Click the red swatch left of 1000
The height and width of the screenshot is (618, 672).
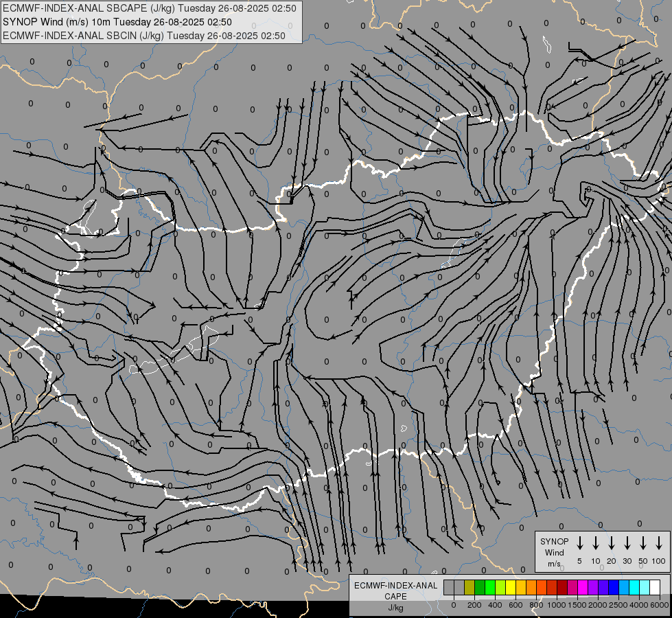click(x=552, y=587)
